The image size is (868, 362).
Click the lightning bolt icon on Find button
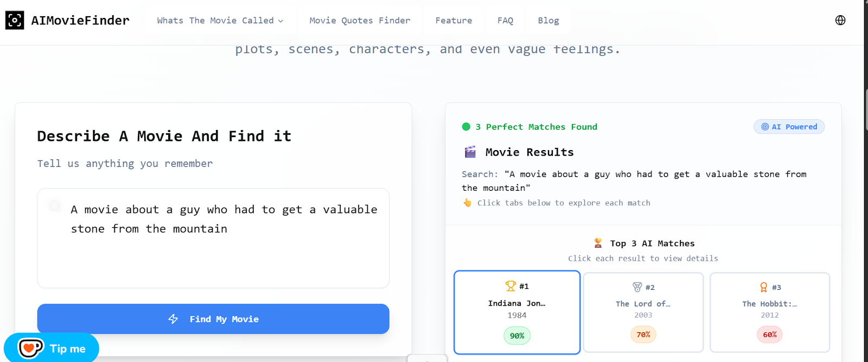tap(173, 319)
